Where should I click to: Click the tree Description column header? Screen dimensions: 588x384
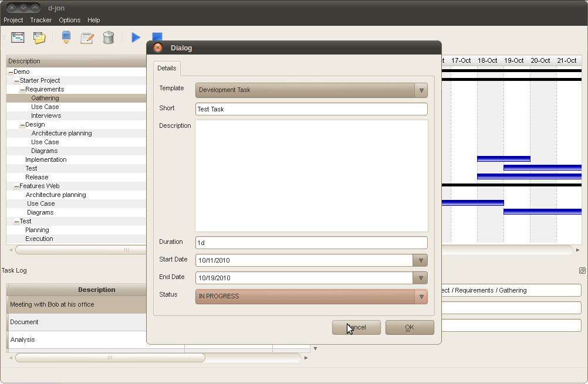[x=76, y=61]
